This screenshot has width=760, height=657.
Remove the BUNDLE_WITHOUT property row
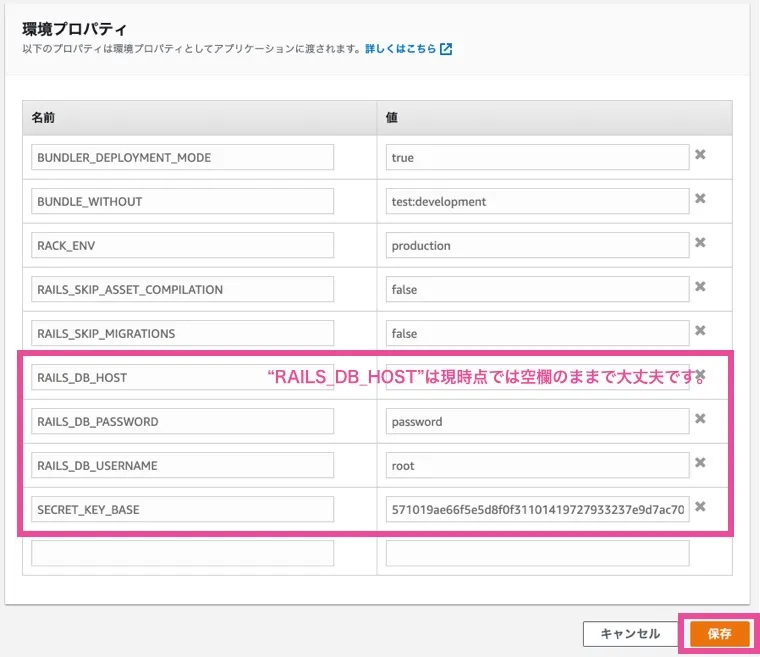coord(700,199)
